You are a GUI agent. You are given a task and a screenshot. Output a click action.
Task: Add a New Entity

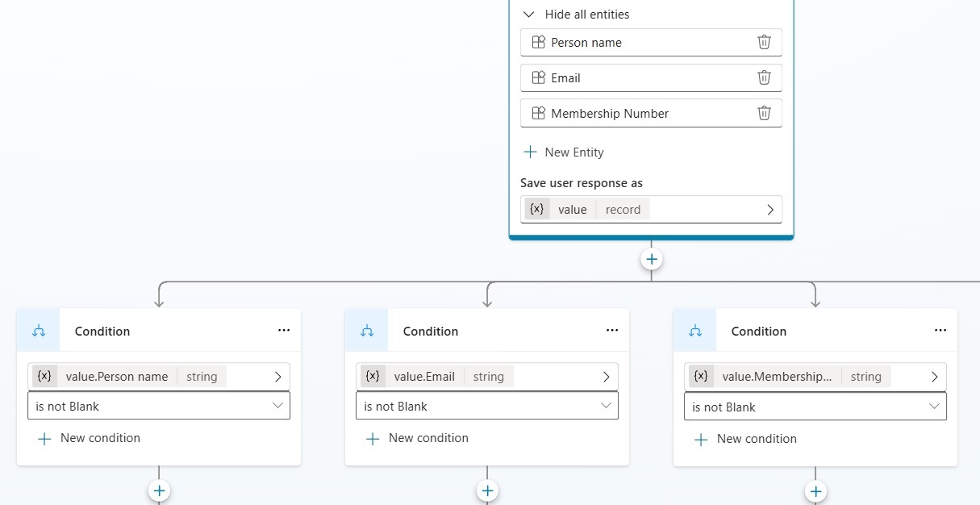click(x=563, y=152)
